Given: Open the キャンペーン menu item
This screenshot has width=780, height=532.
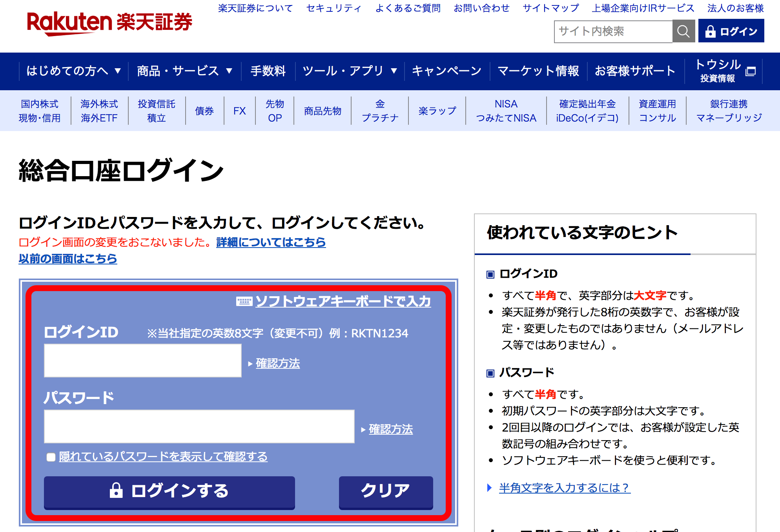Looking at the screenshot, I should (x=447, y=71).
